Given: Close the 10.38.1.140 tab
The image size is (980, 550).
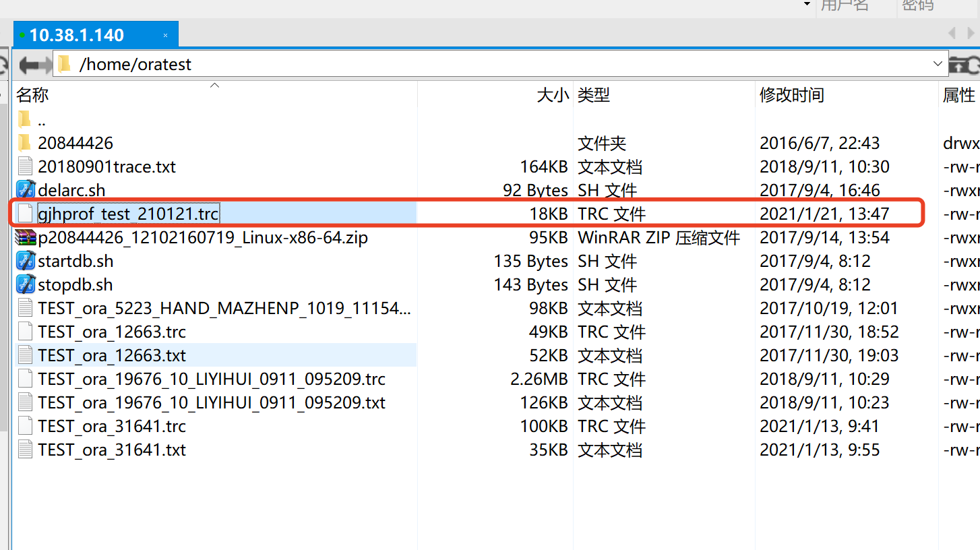Looking at the screenshot, I should tap(166, 35).
